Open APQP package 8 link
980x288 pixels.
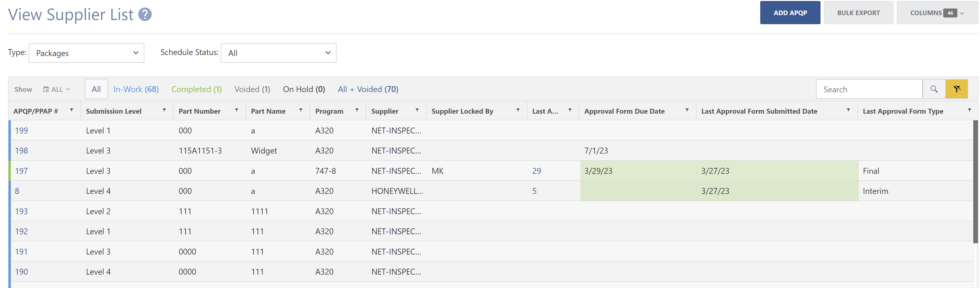(17, 191)
